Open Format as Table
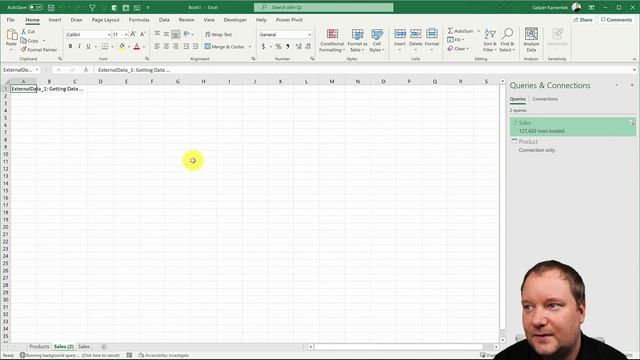 [x=357, y=40]
